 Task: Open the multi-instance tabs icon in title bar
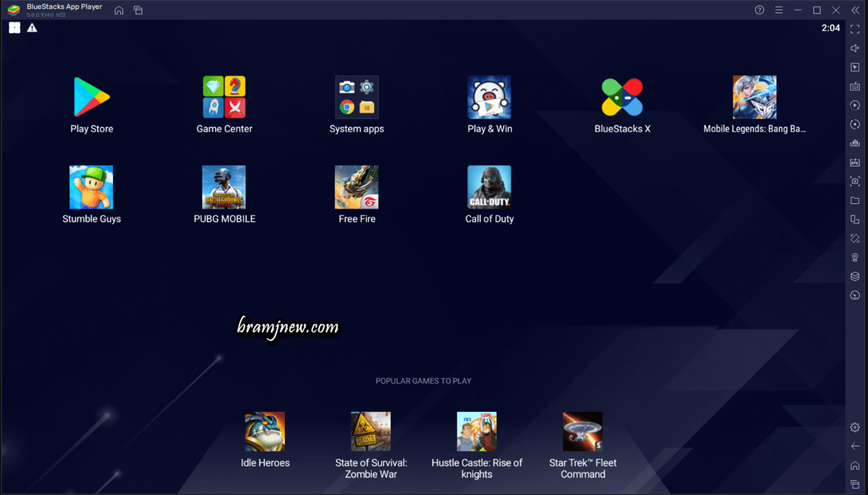(x=138, y=10)
